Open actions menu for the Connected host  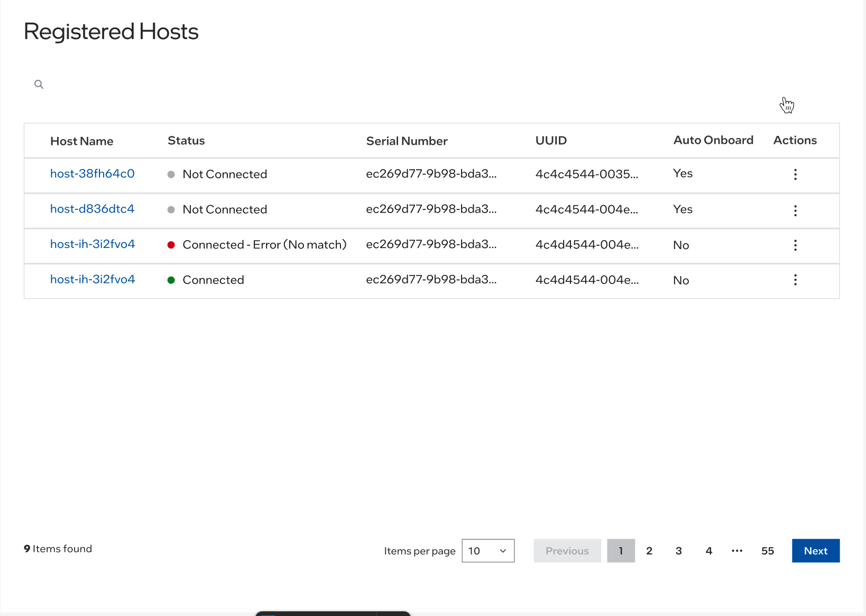795,280
